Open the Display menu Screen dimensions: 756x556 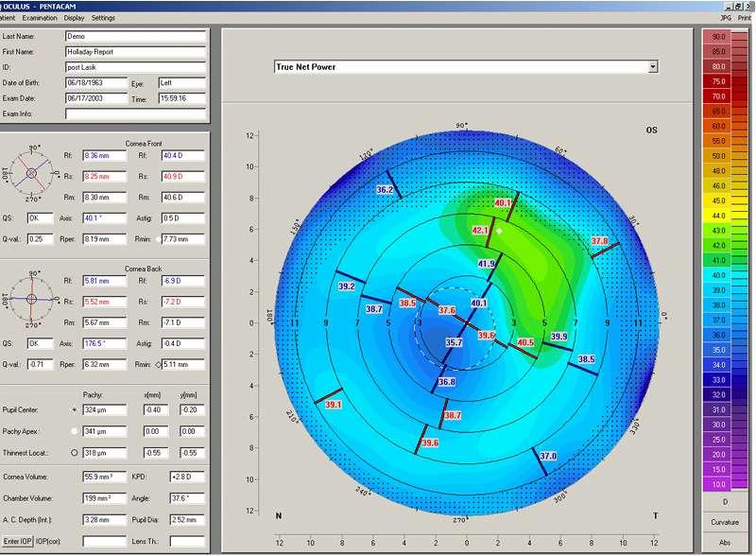(x=74, y=18)
